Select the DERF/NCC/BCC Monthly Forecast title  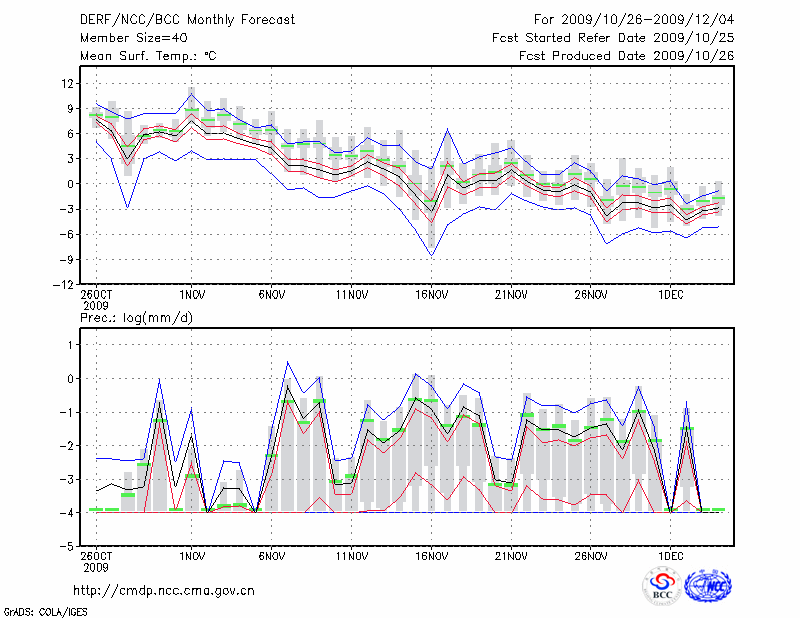(189, 19)
